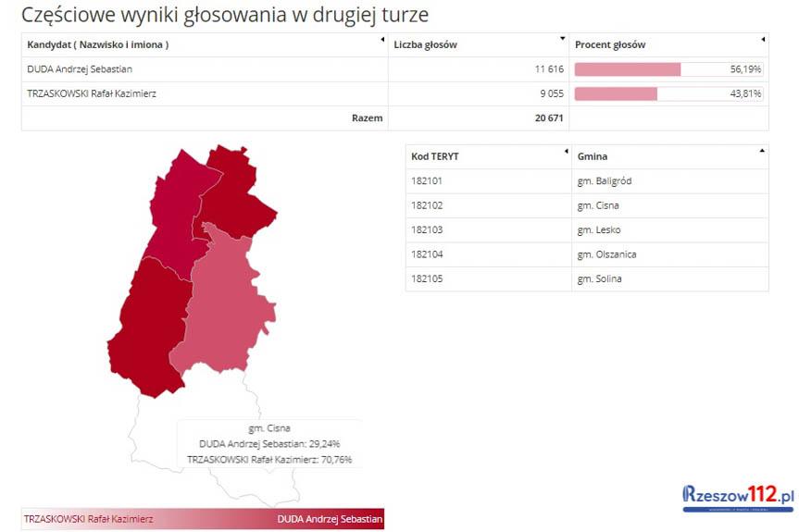The width and height of the screenshot is (799, 532).
Task: Sort by Kandydat column arrow
Action: tap(382, 40)
